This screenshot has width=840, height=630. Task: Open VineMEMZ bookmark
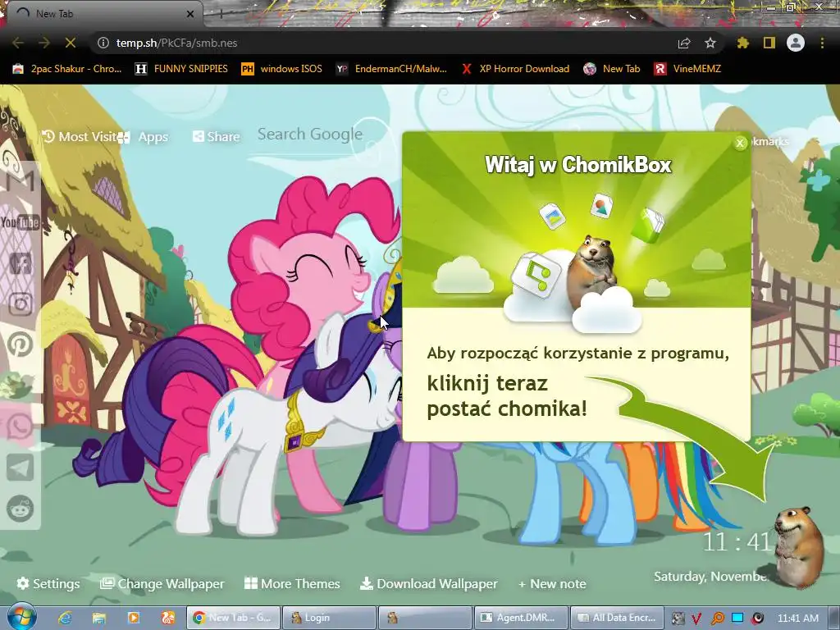pyautogui.click(x=687, y=69)
